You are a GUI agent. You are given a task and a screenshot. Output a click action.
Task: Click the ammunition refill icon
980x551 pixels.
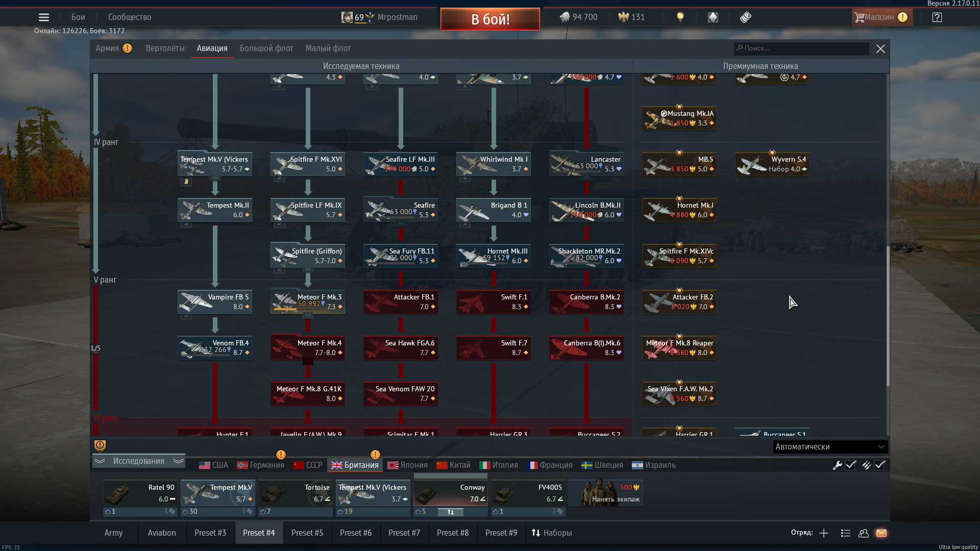click(866, 465)
